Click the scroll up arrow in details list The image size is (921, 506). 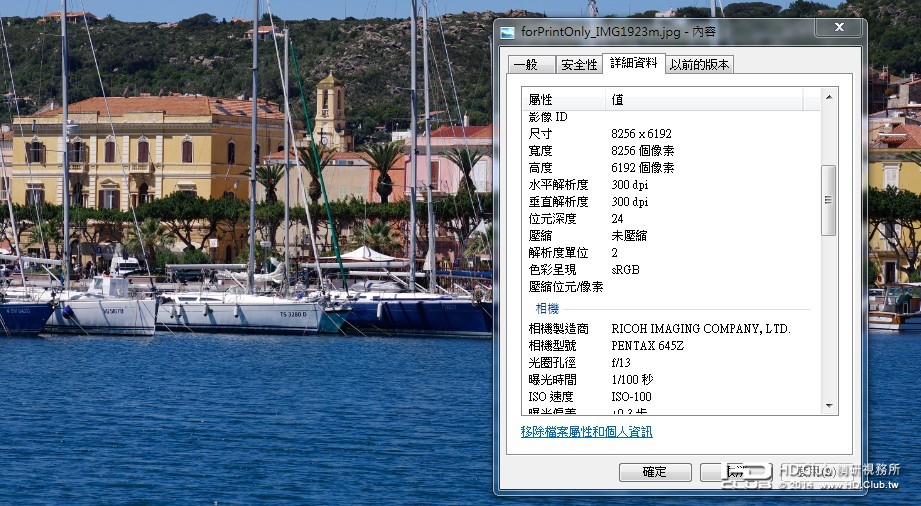point(829,97)
